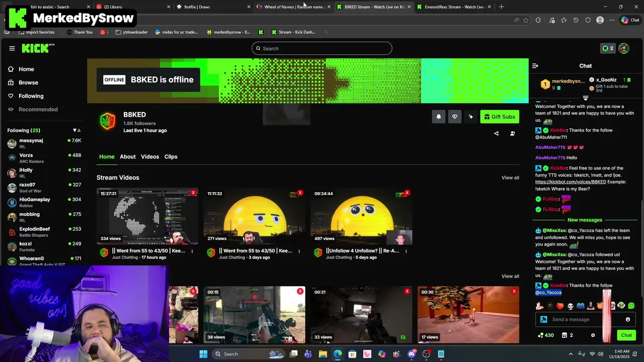Click the green Chat send button
644x362 pixels.
(626, 335)
